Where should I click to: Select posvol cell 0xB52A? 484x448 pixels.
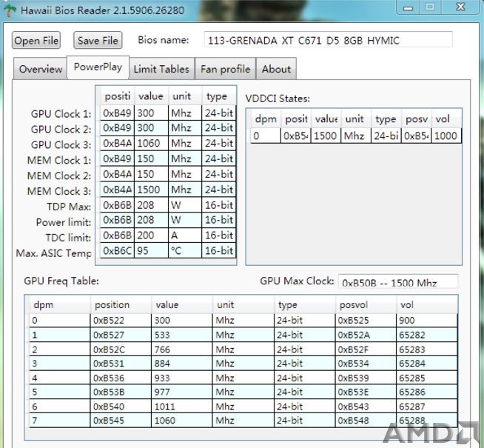pos(366,335)
